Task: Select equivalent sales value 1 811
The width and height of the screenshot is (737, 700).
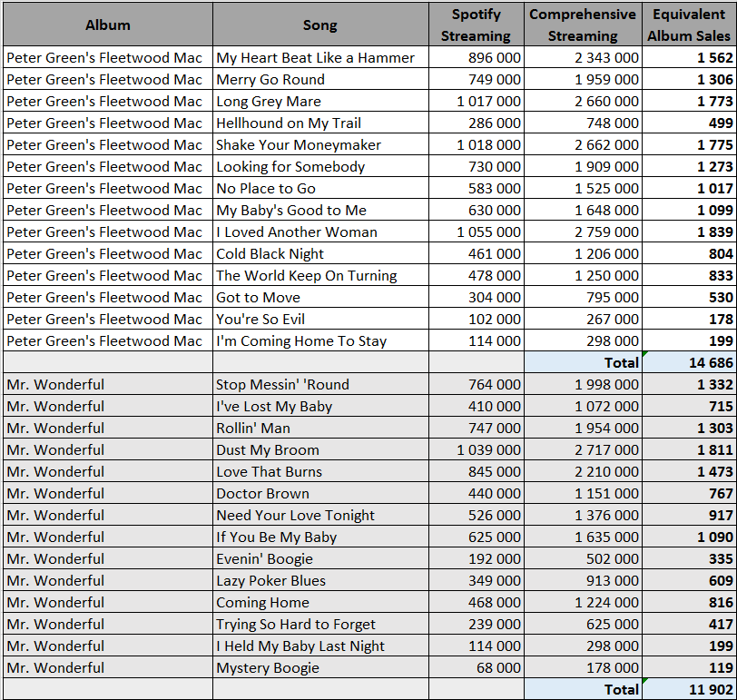Action: 689,449
